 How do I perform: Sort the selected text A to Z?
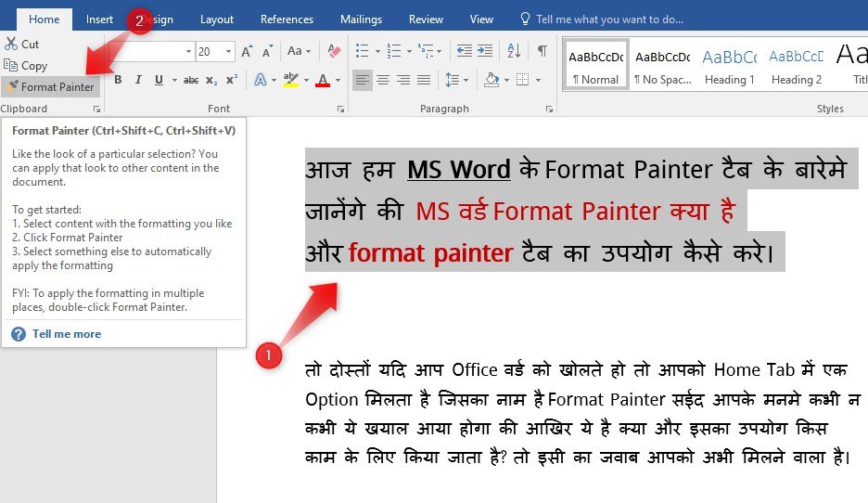point(514,51)
